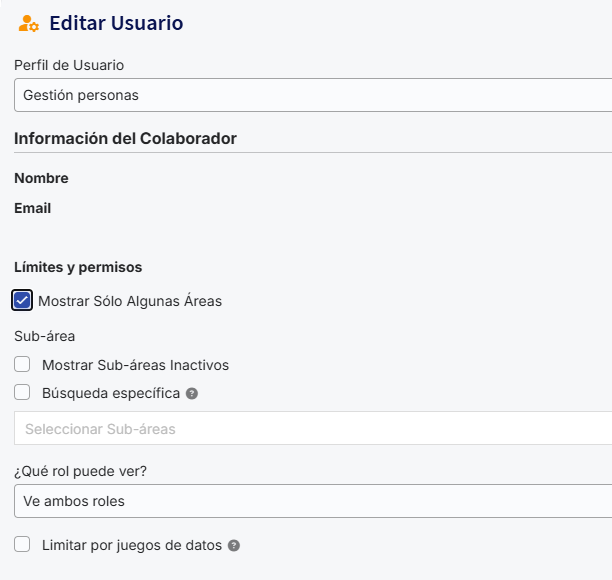Click the Límites y permisos heading
The width and height of the screenshot is (612, 580).
coord(78,267)
